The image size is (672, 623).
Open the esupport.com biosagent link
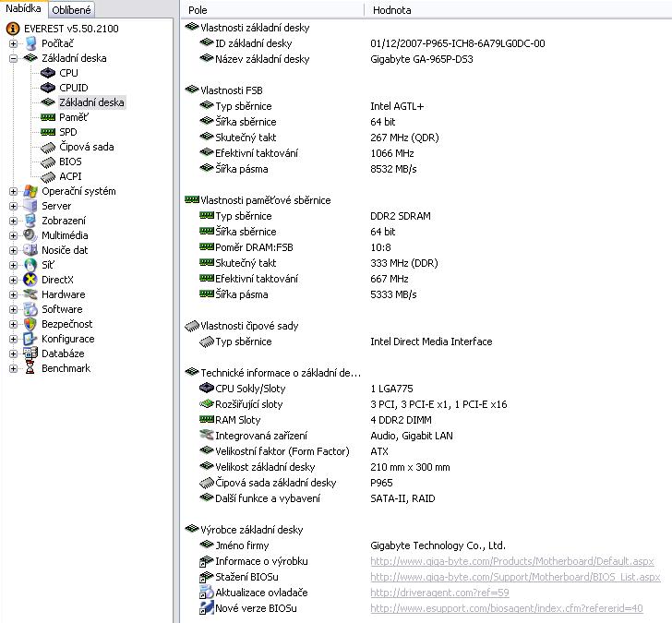507,608
